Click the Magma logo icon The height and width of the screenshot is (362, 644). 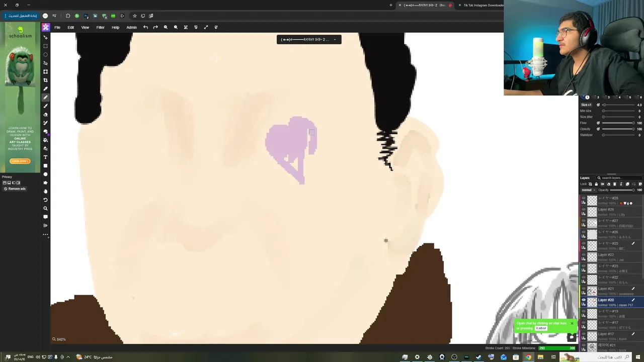click(x=46, y=27)
